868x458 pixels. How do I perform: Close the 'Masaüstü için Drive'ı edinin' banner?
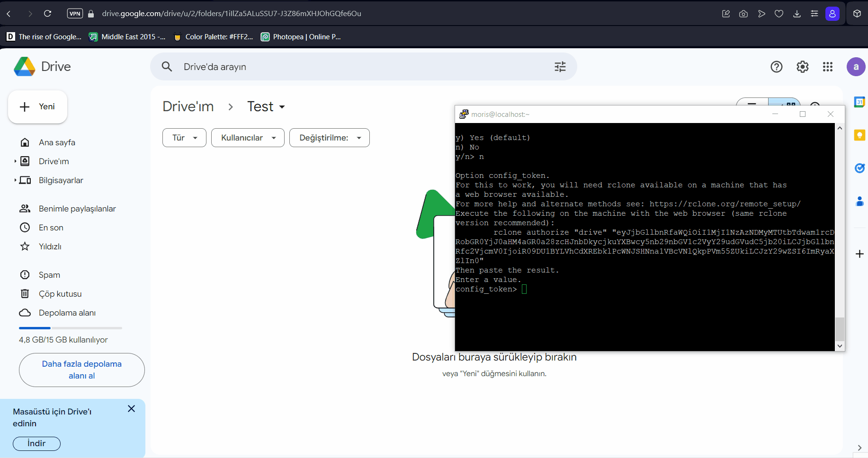click(x=131, y=409)
